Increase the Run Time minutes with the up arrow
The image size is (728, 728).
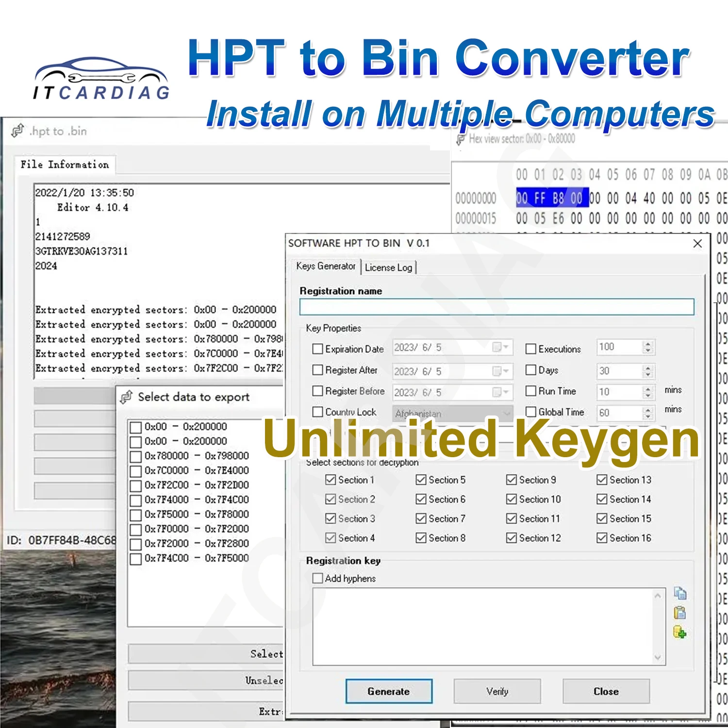click(x=648, y=389)
